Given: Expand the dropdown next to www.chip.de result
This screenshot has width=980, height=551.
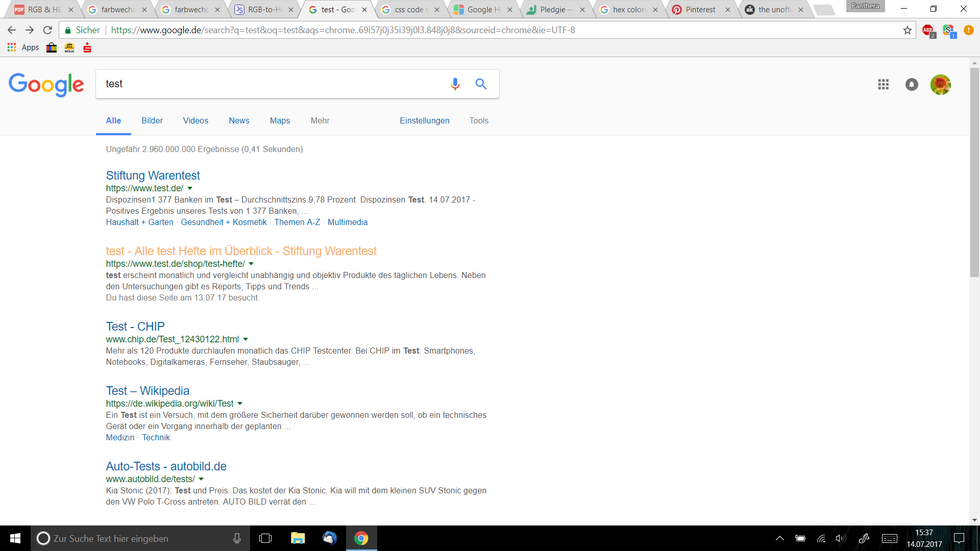Looking at the screenshot, I should tap(246, 339).
